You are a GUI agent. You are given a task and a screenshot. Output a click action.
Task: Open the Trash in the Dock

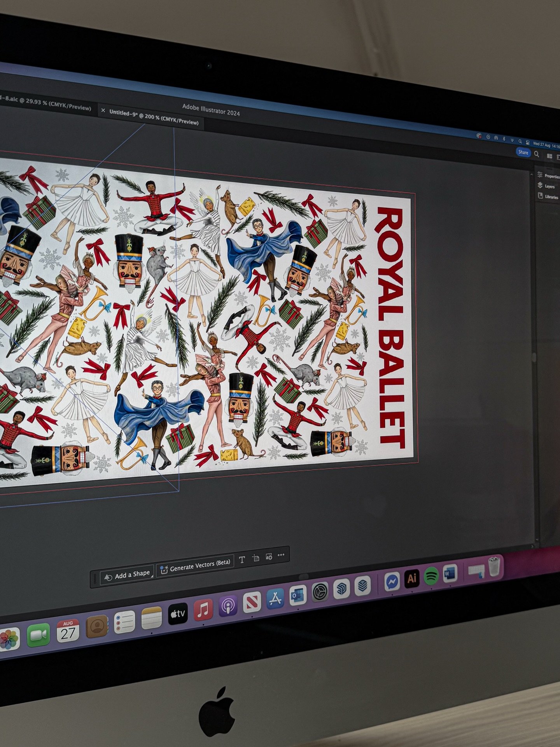494,566
